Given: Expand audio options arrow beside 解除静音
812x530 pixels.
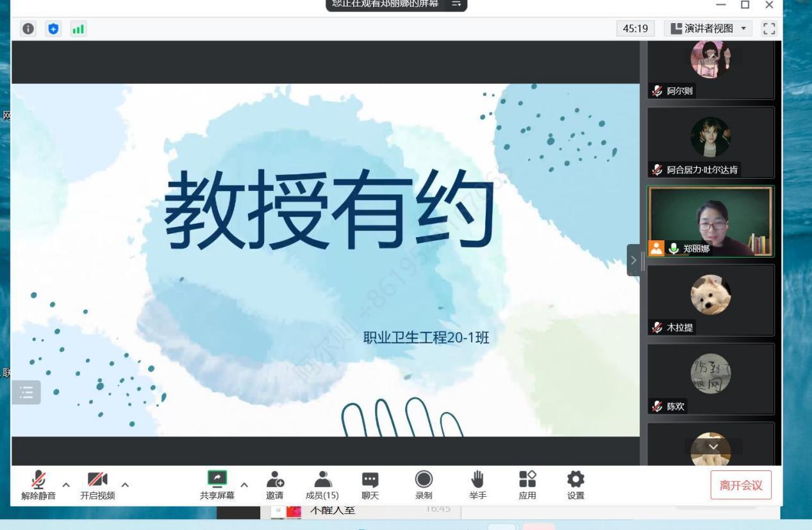Looking at the screenshot, I should [66, 484].
